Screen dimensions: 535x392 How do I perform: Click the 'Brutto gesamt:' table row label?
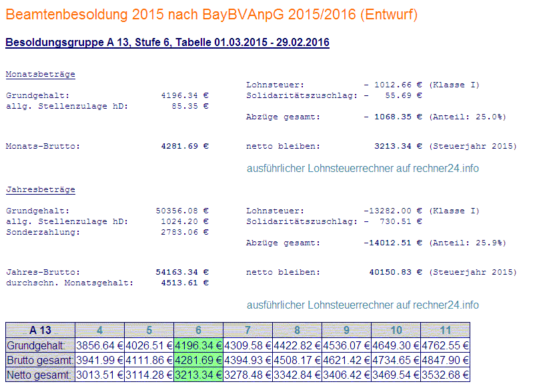pyautogui.click(x=40, y=360)
